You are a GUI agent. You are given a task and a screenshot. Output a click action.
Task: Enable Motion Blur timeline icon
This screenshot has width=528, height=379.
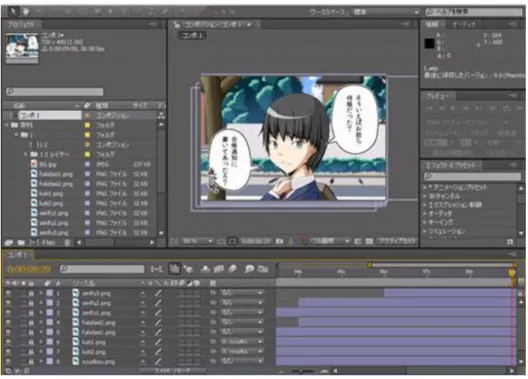[233, 269]
